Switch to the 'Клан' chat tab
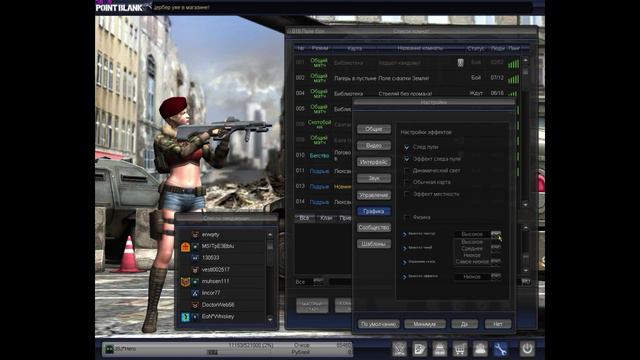The height and width of the screenshot is (360, 640). 326,218
